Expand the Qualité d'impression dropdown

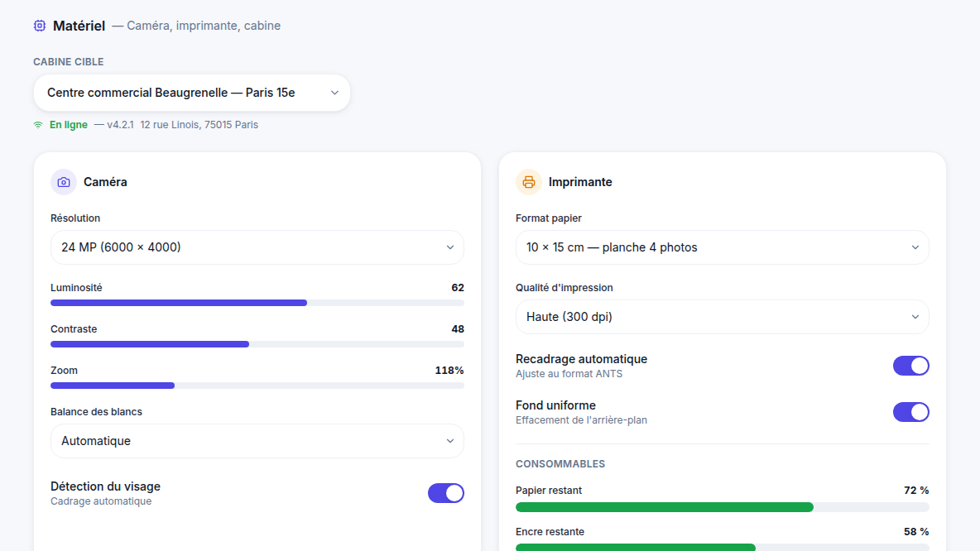[x=722, y=317]
